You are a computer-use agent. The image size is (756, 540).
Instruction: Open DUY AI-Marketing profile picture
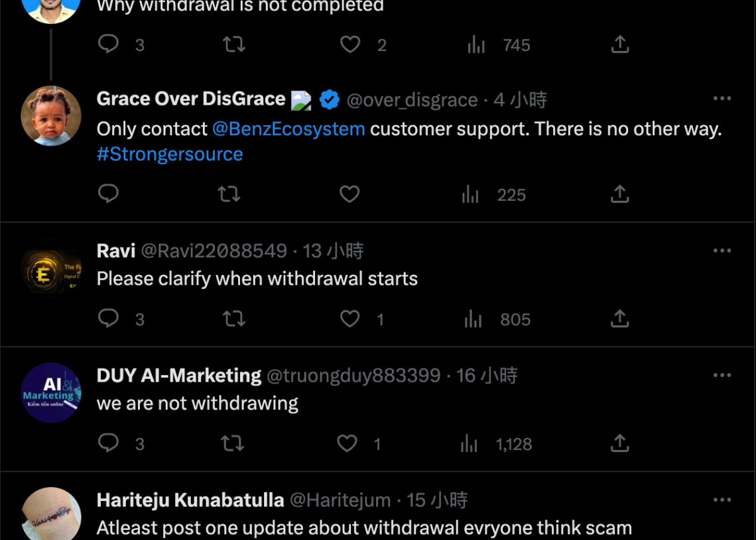(51, 392)
